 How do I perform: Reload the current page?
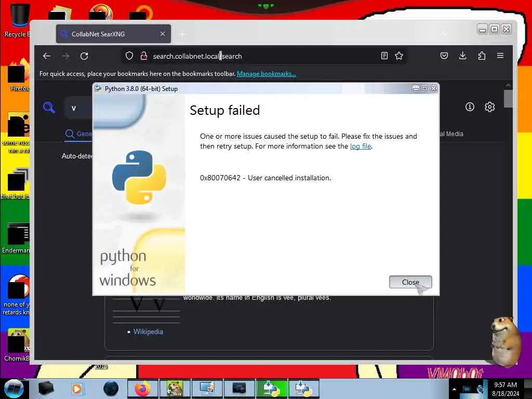(x=84, y=56)
